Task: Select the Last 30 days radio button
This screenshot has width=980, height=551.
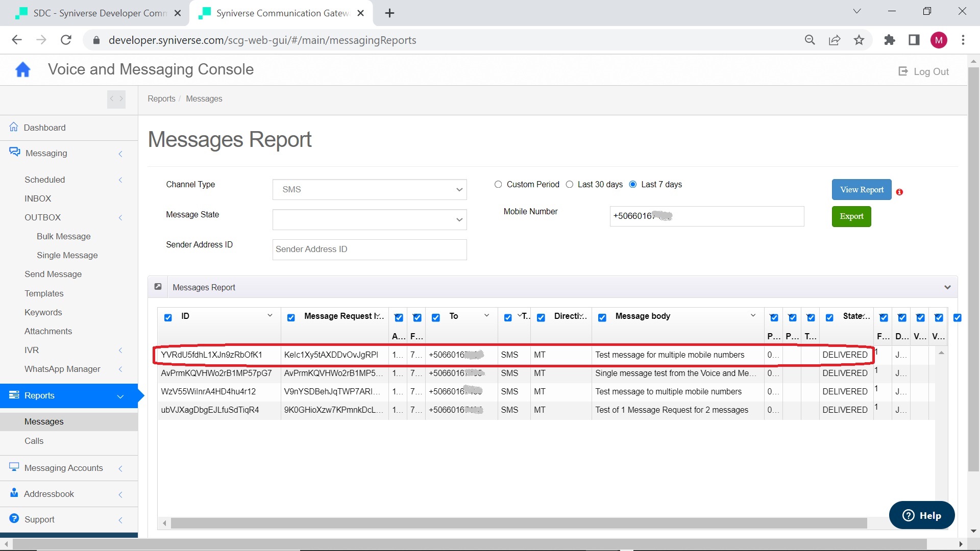Action: click(x=570, y=185)
